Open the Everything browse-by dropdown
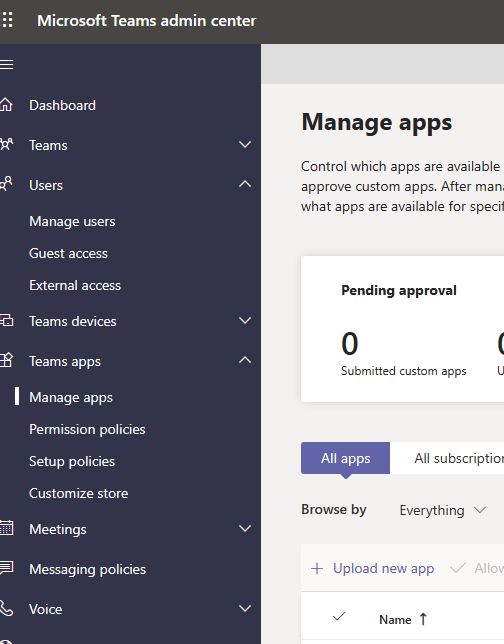 click(443, 510)
